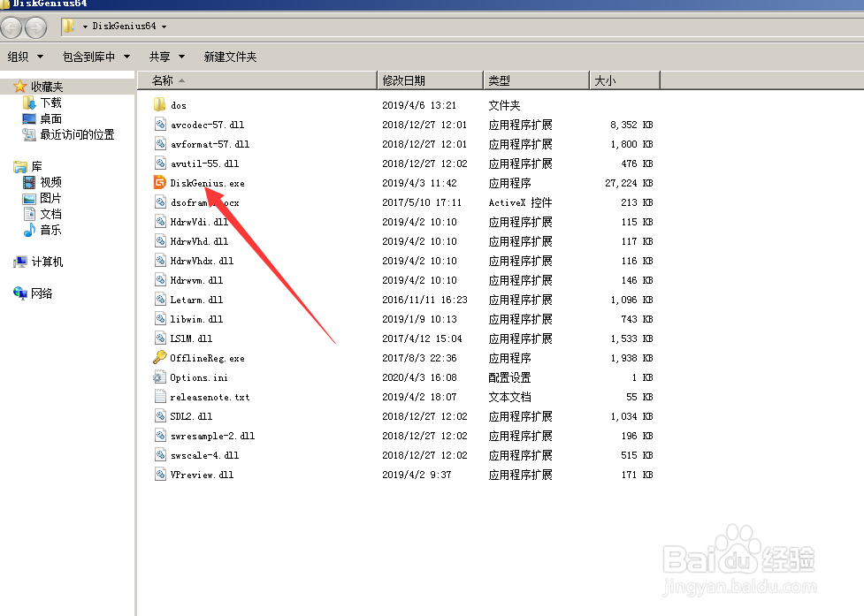
Task: Click the type 文件夹 in dos row
Action: coord(504,105)
